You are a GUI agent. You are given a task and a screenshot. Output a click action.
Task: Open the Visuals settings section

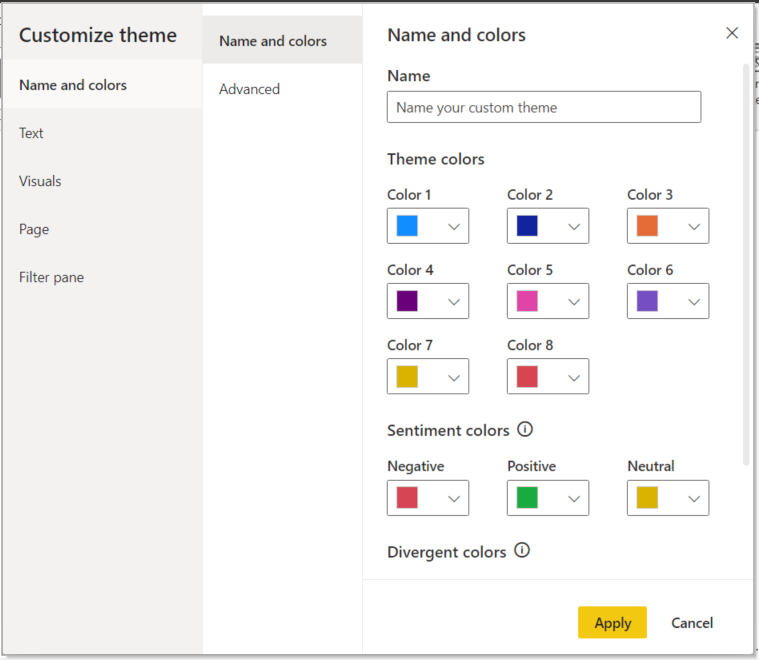pos(103,181)
